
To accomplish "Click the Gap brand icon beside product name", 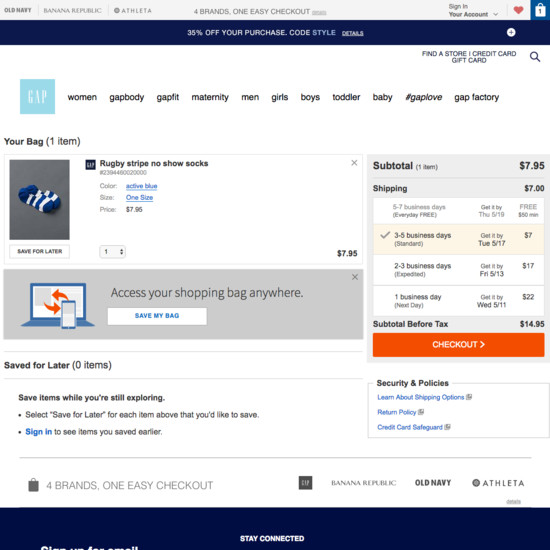I will pyautogui.click(x=90, y=164).
